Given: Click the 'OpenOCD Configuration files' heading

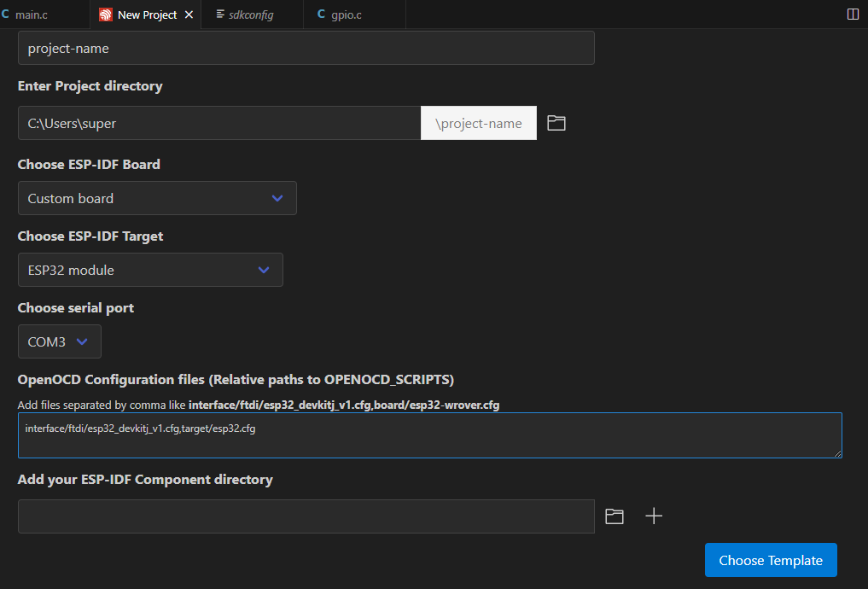Looking at the screenshot, I should click(x=236, y=380).
